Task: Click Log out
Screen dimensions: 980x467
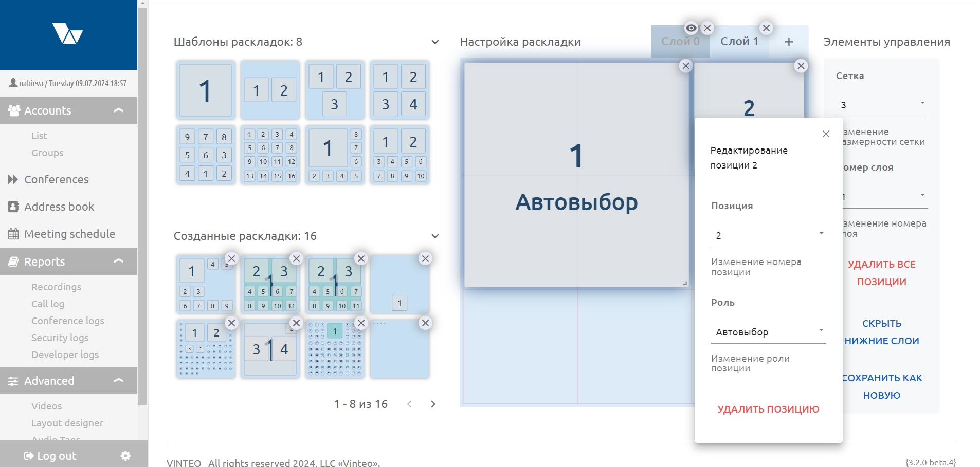Action: (x=50, y=456)
